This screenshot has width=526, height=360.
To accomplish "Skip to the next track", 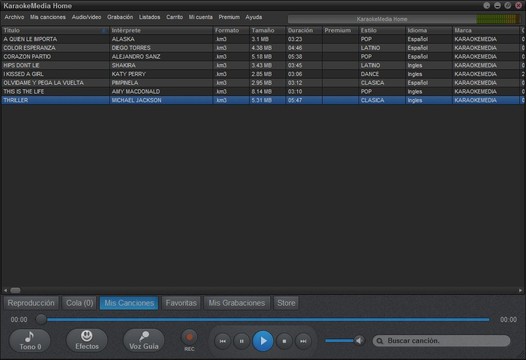I will coord(303,341).
